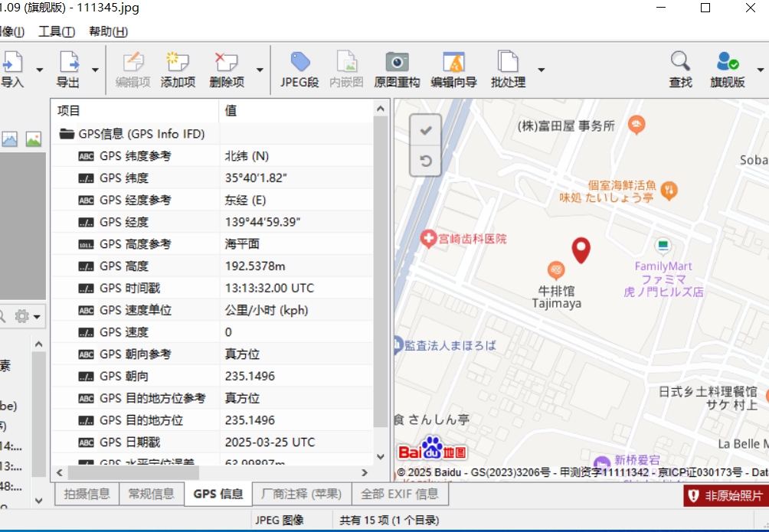Open dropdown arrow beside 删除项
The image size is (769, 532).
coord(260,70)
